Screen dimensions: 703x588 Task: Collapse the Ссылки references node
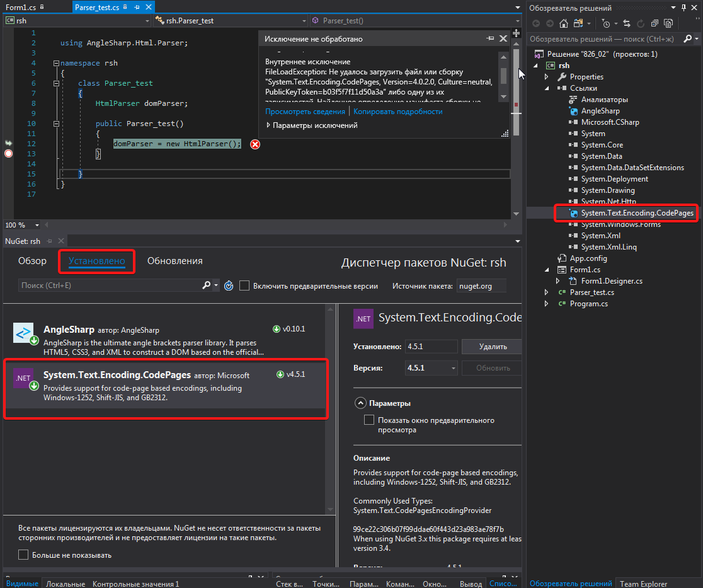point(547,88)
